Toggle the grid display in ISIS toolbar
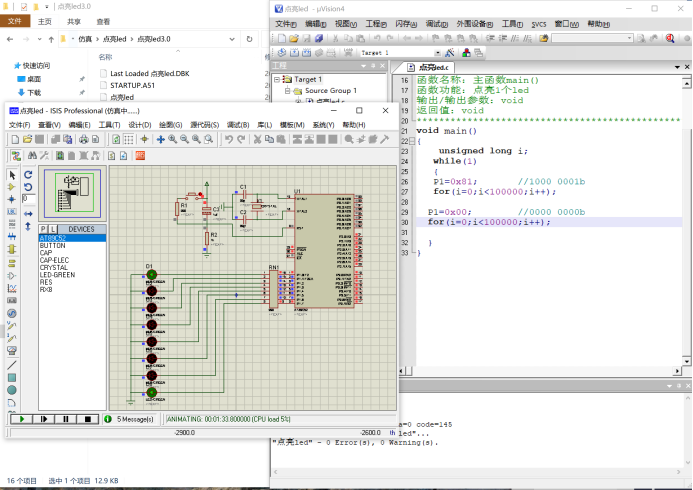Image resolution: width=693 pixels, height=490 pixels. tap(128, 139)
